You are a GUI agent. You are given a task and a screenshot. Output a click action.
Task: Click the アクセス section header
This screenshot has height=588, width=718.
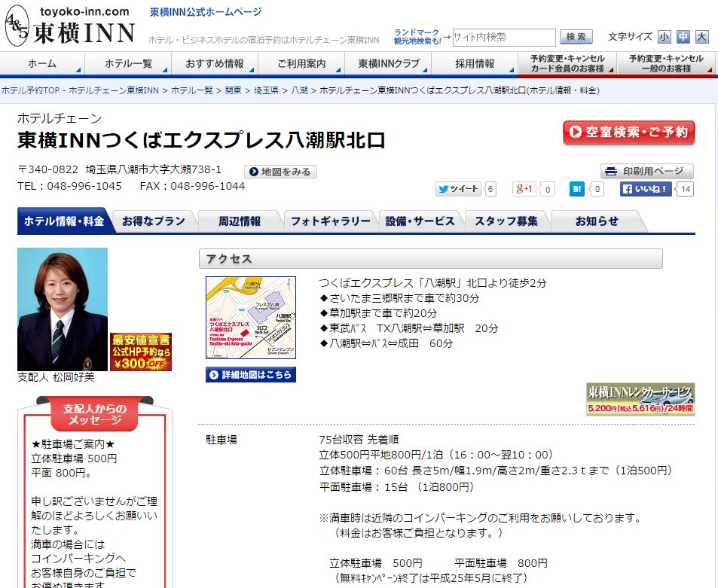430,258
